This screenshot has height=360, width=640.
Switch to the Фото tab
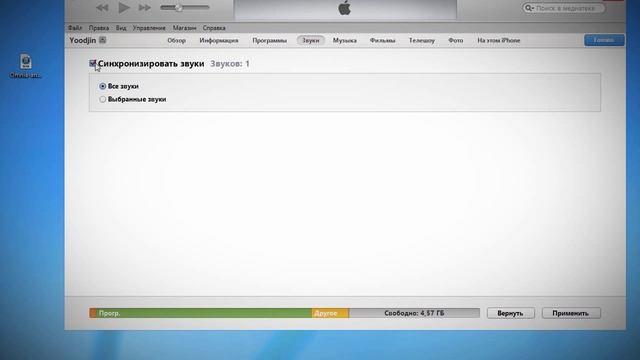click(x=456, y=40)
